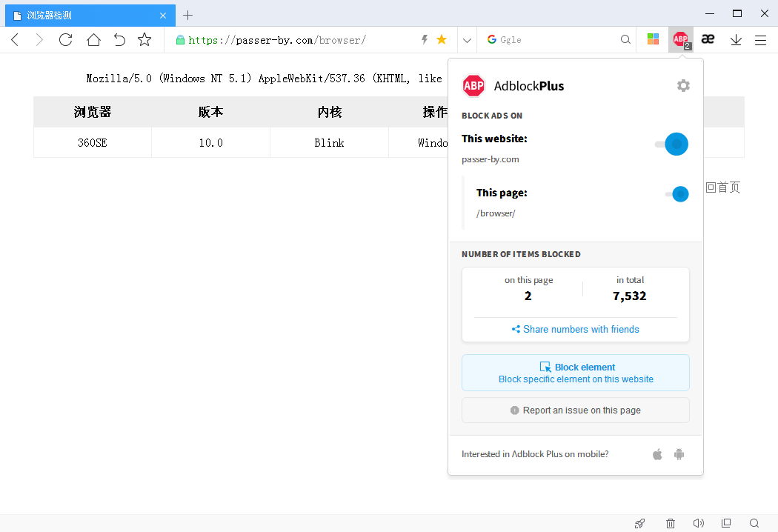The width and height of the screenshot is (778, 532).
Task: Click the Mozilla/5.0 user agent text
Action: [x=265, y=79]
